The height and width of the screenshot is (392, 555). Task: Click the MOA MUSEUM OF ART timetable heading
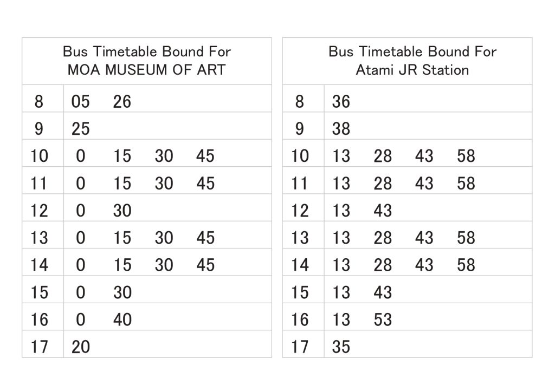[x=146, y=61]
